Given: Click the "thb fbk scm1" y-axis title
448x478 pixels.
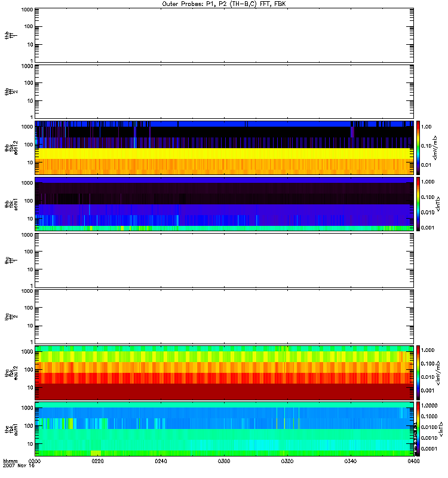Looking at the screenshot, I should (11, 204).
